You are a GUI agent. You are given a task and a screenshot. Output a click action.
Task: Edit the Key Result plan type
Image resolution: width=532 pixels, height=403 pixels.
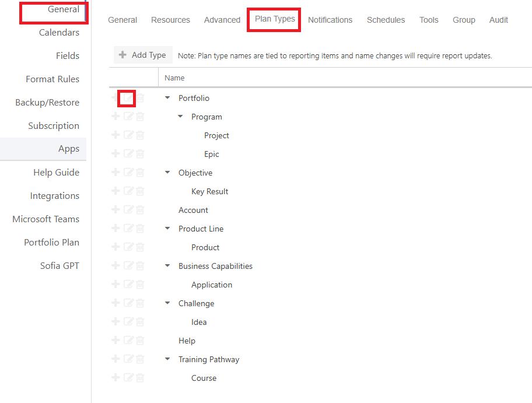click(x=128, y=191)
